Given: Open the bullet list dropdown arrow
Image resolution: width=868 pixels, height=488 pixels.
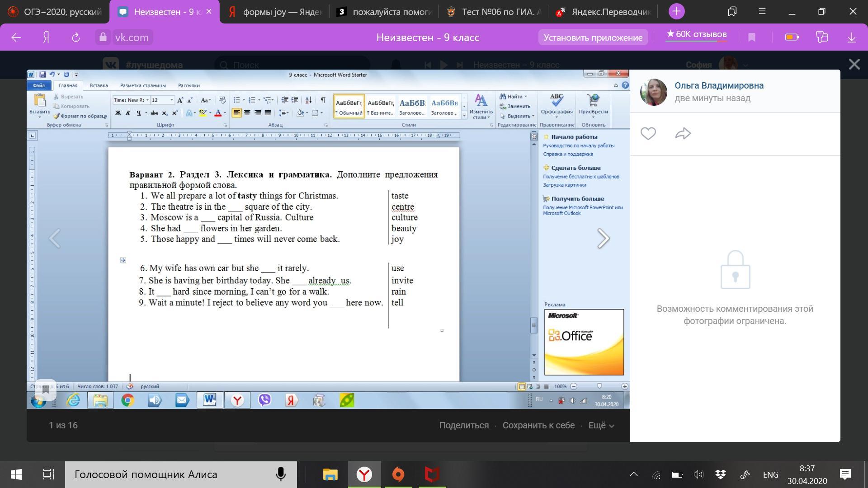Looking at the screenshot, I should 244,100.
